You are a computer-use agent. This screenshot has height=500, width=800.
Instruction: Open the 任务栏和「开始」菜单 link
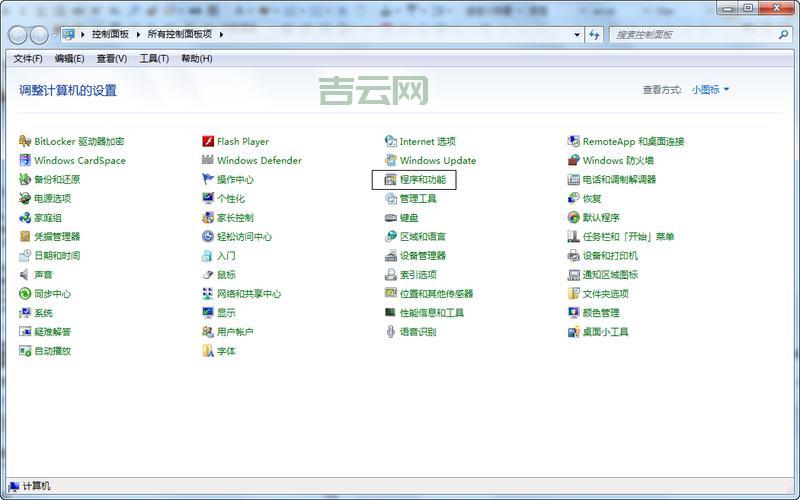pyautogui.click(x=629, y=236)
